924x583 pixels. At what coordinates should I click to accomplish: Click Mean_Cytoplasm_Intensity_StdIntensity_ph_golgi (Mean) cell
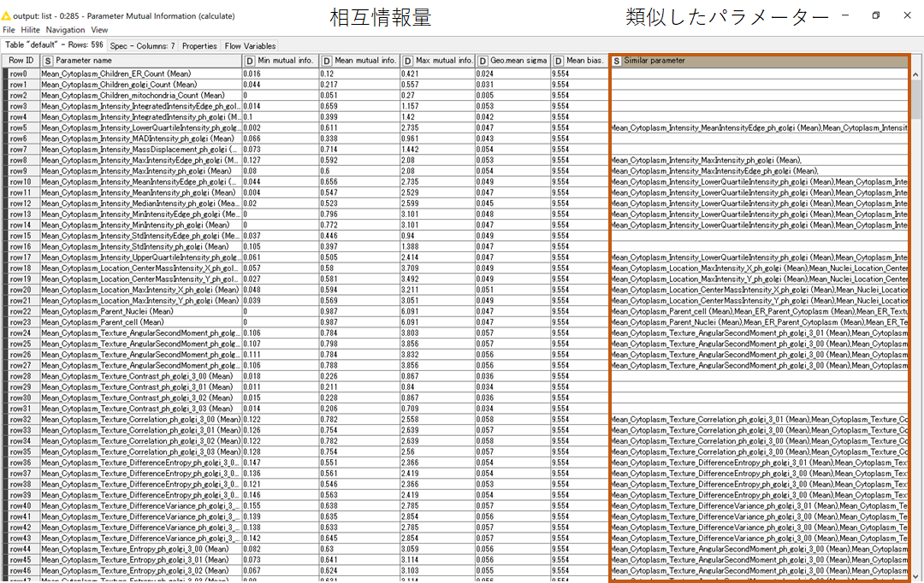(x=141, y=247)
